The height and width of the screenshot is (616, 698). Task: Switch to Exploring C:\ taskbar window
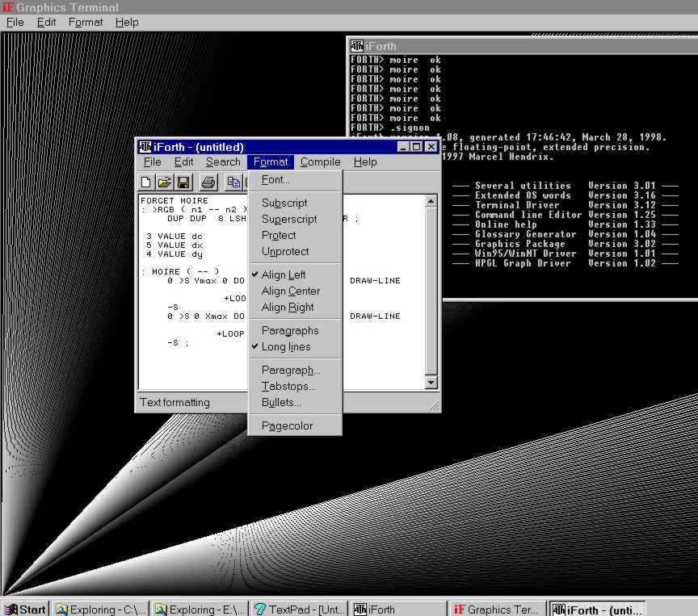[x=100, y=609]
